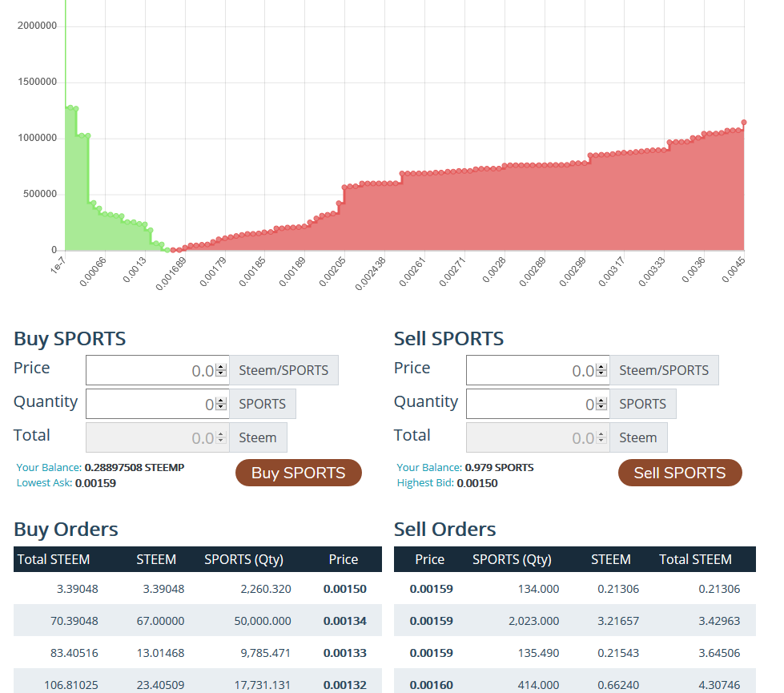The image size is (784, 693).
Task: Click the Buy Price spinner up arrow
Action: [221, 367]
